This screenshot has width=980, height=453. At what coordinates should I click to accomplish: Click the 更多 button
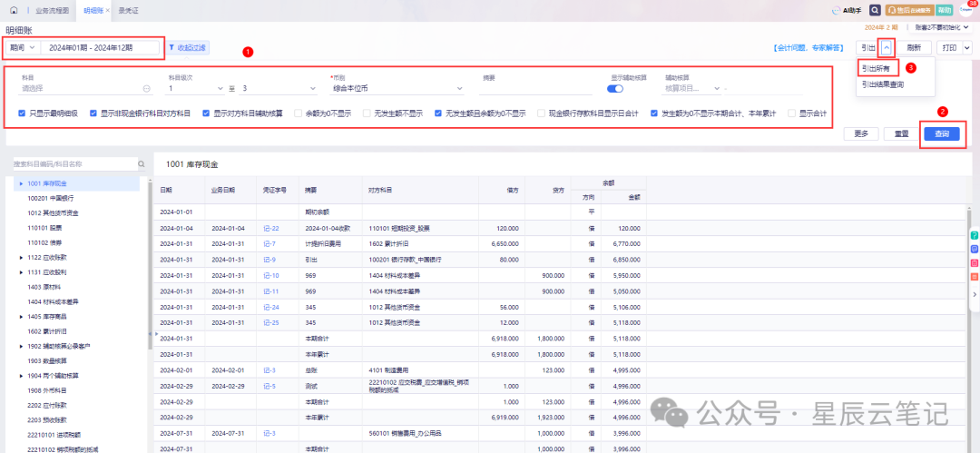861,133
